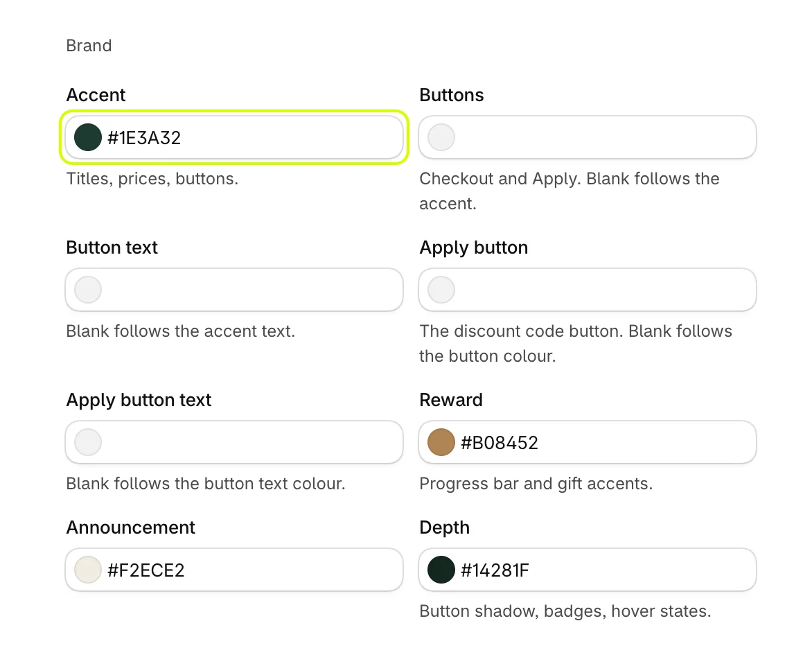The height and width of the screenshot is (657, 812).
Task: Open the Accent color swatch picker
Action: click(x=88, y=137)
